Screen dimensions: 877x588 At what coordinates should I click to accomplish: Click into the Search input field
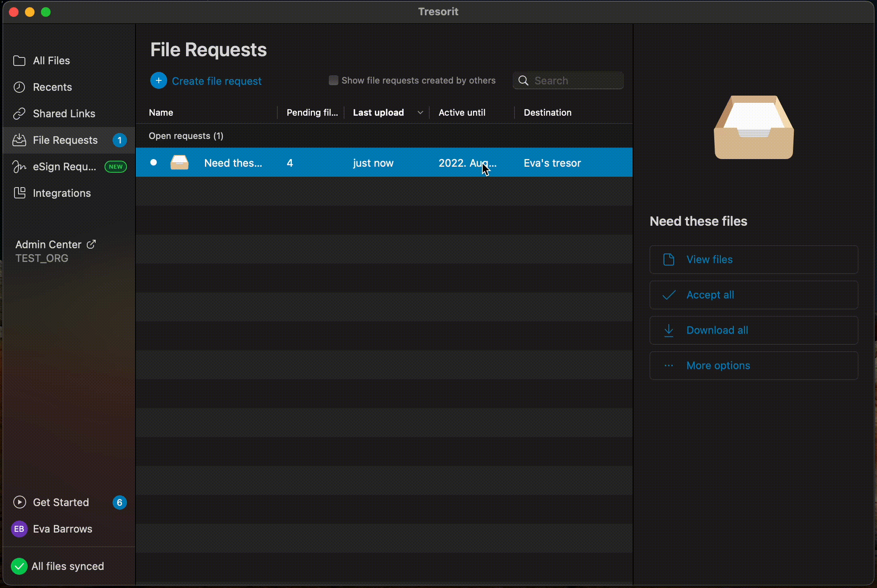click(x=568, y=80)
